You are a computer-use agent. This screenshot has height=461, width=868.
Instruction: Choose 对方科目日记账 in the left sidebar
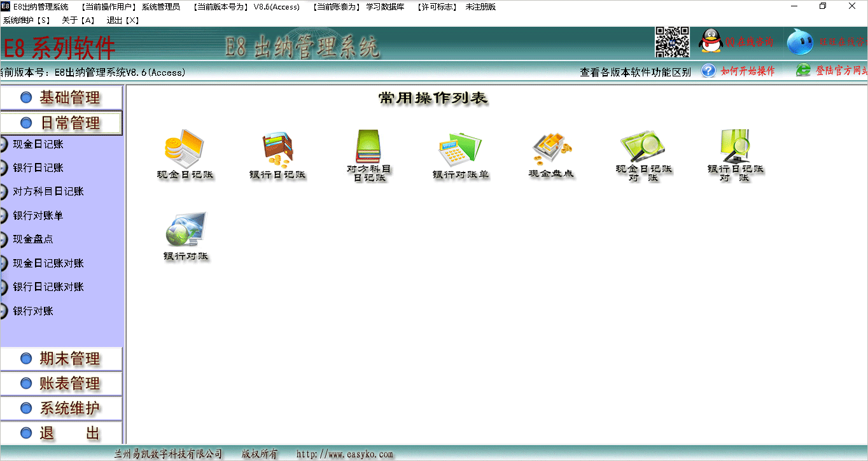[x=48, y=192]
